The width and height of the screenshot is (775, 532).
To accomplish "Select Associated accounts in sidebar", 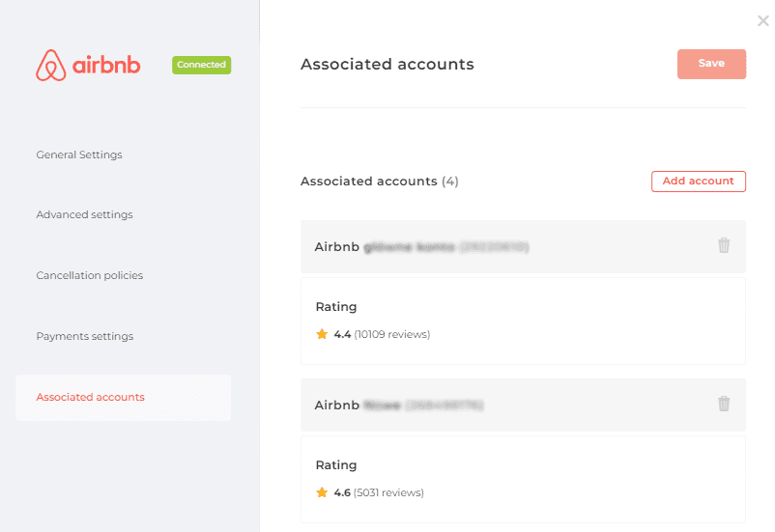I will (123, 397).
